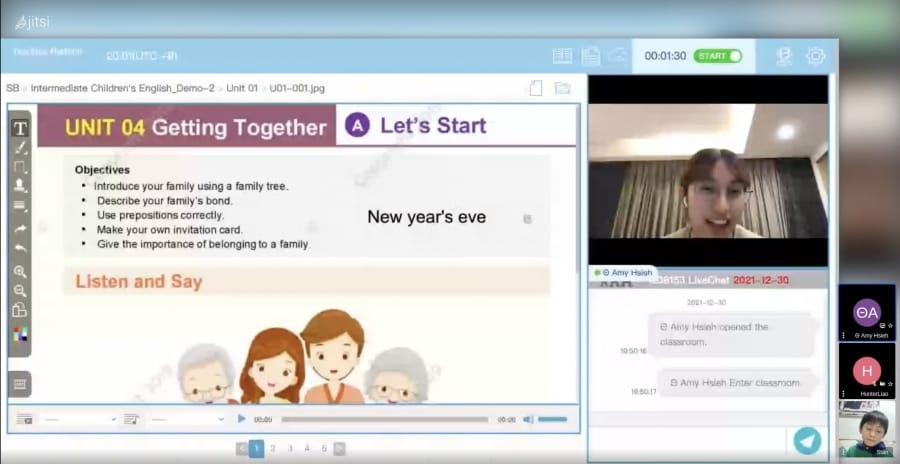Click the Undo arrow icon
The image size is (900, 464).
point(20,249)
